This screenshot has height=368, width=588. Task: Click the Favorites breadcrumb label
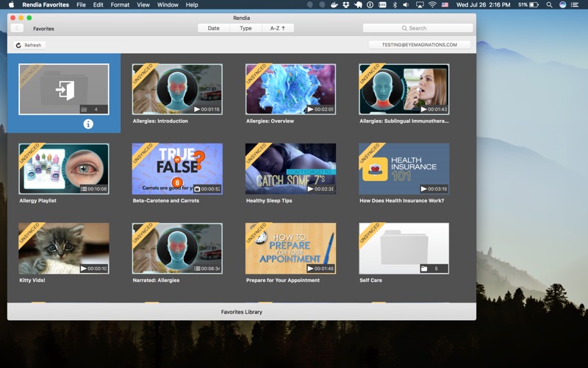coord(43,29)
